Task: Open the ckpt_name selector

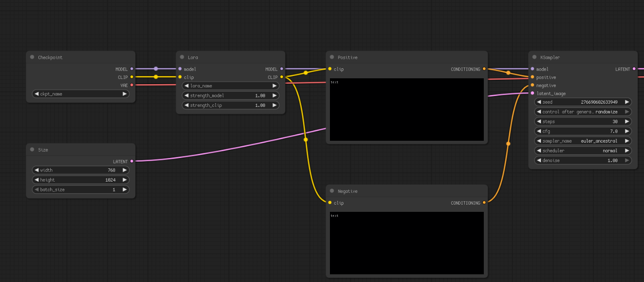Action: pyautogui.click(x=81, y=94)
